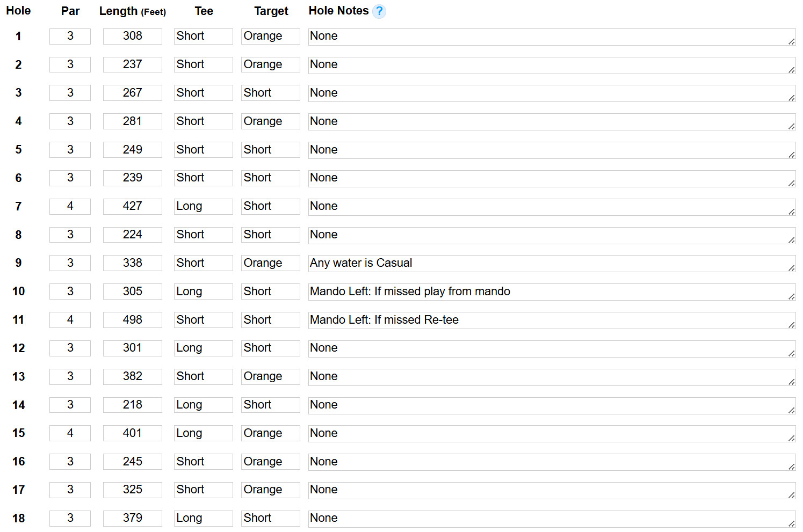Click the resize handle of hole 9 notes
The width and height of the screenshot is (803, 532).
coord(791,268)
